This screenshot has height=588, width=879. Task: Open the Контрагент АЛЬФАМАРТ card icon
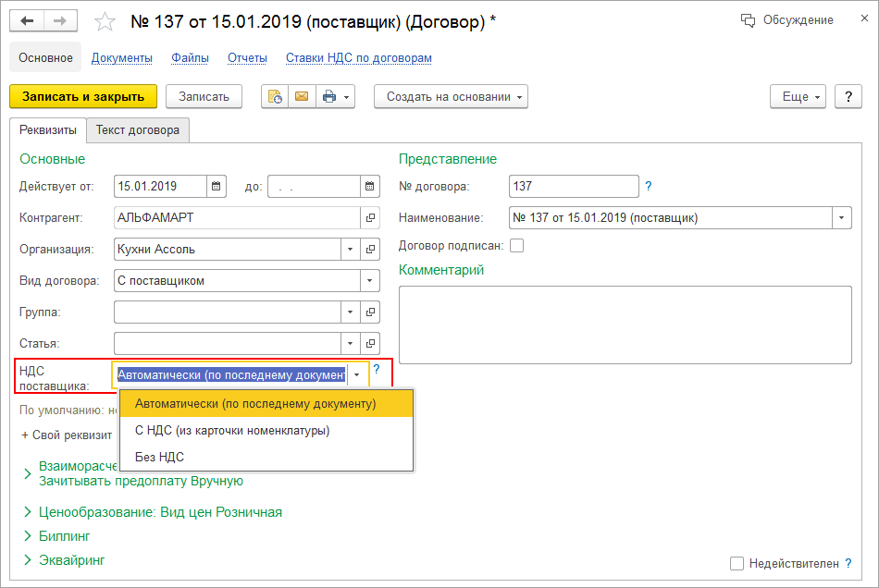[370, 218]
